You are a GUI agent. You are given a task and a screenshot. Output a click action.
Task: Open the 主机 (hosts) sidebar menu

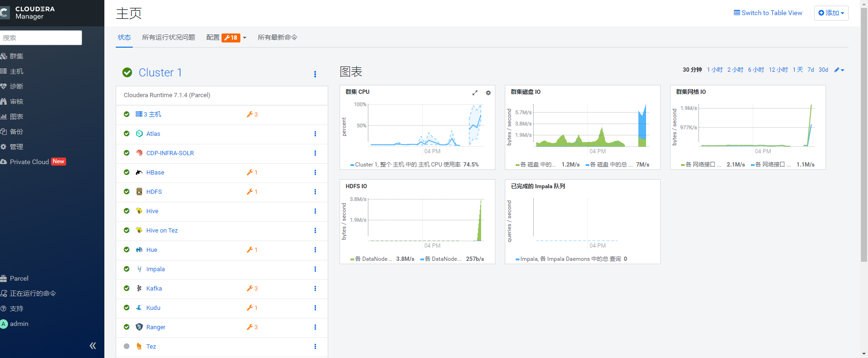[x=12, y=71]
